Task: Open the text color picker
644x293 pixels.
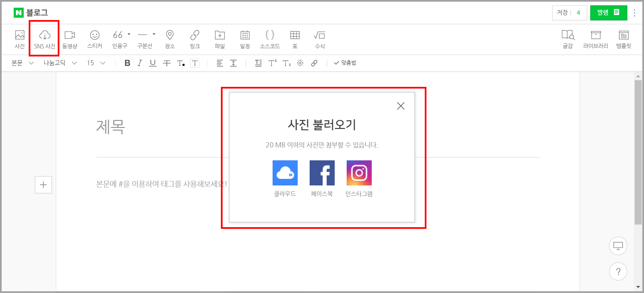Action: [181, 63]
